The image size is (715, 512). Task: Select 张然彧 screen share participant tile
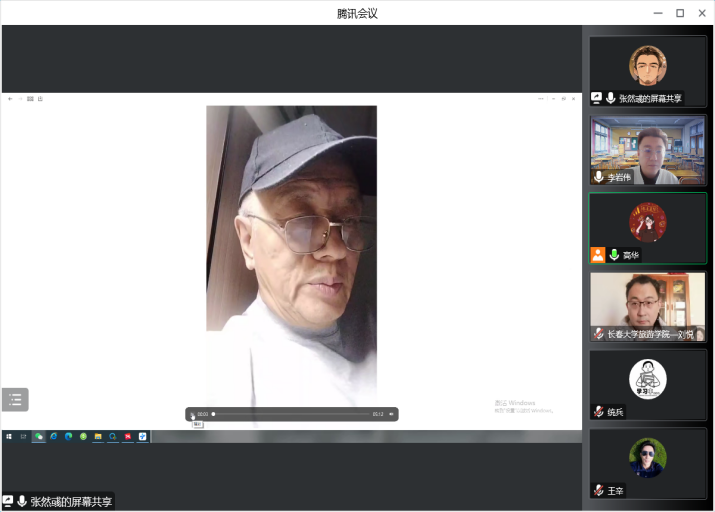coord(648,72)
